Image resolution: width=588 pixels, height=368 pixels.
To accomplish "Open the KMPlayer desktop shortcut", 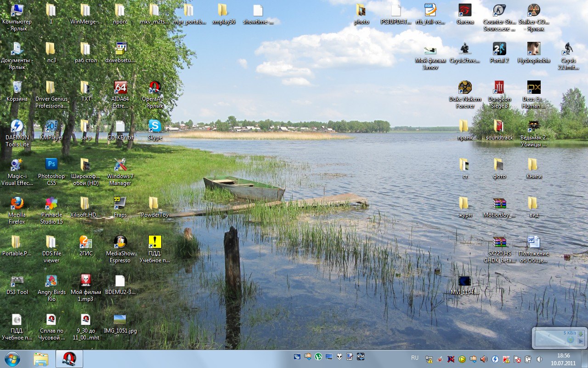I will click(x=51, y=130).
